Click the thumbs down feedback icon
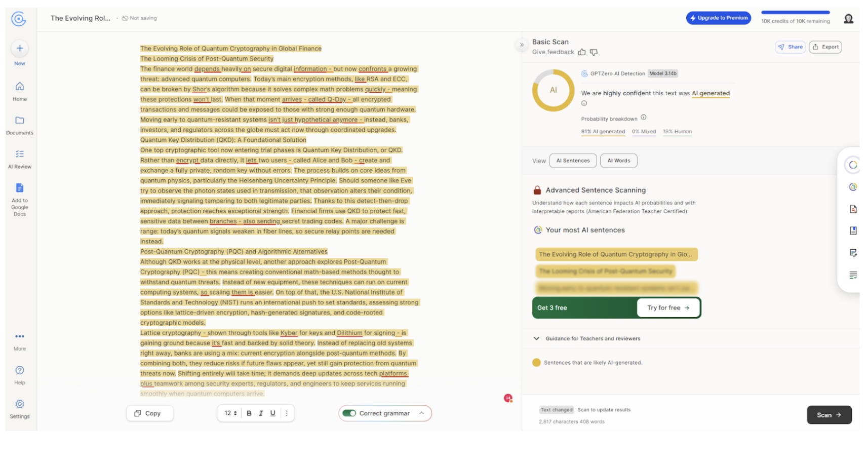 click(x=594, y=52)
